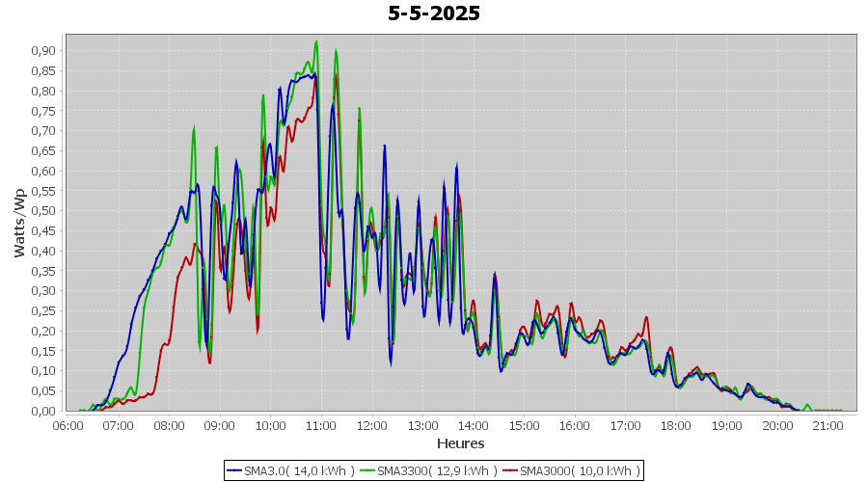Click the 0,45 value on Y axis
This screenshot has height=482, width=868.
coord(43,230)
